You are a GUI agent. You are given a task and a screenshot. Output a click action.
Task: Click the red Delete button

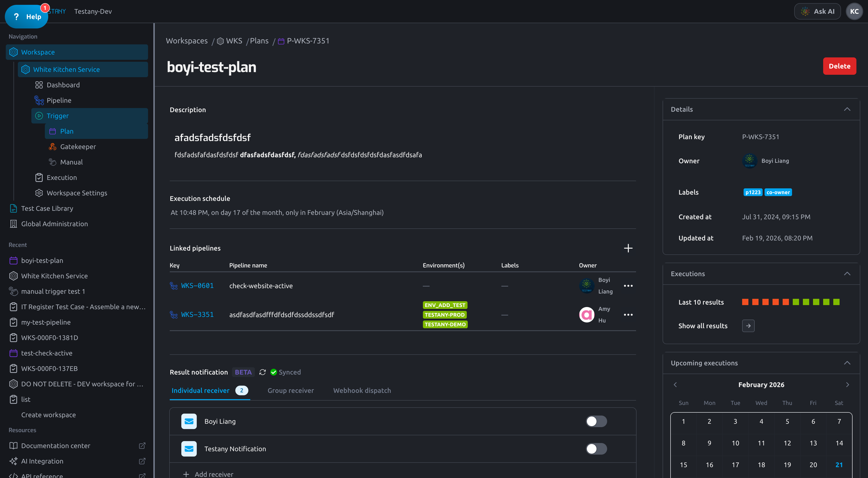pyautogui.click(x=839, y=66)
